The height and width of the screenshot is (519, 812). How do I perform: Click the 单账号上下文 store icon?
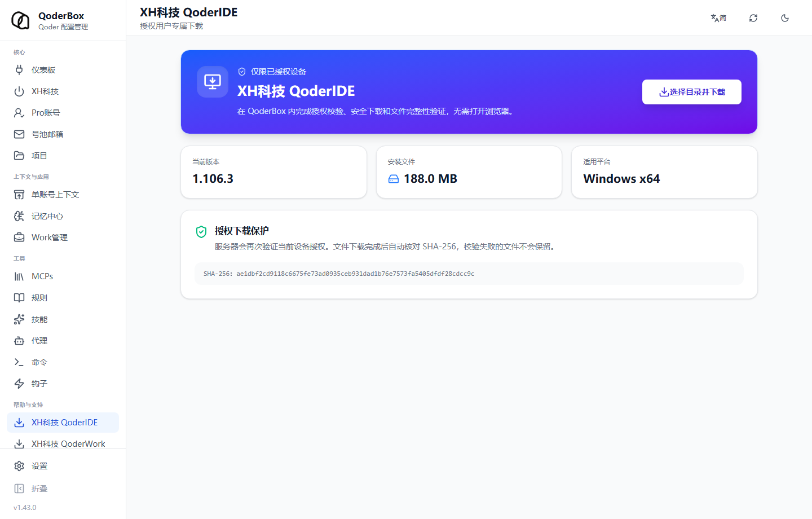(19, 195)
